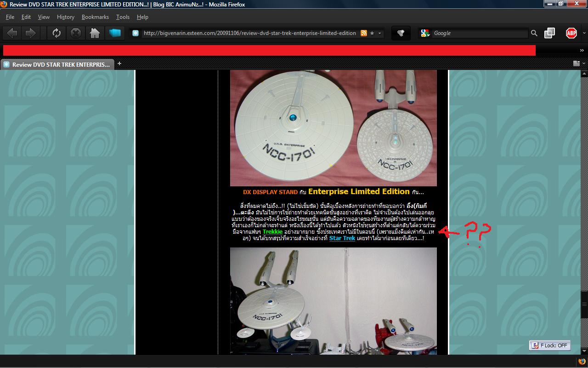Click the blue toolbar icon next to Home
Screen dimensions: 588x368
click(115, 33)
